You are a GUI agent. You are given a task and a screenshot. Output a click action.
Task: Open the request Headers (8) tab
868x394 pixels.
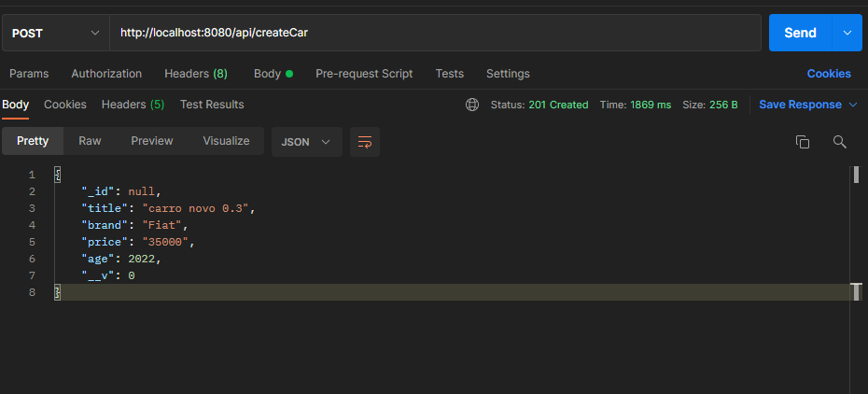[x=196, y=74]
